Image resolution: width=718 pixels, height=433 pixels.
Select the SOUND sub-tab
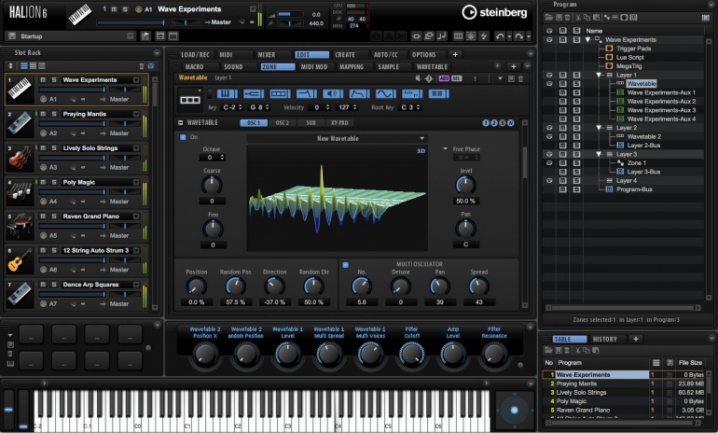pos(233,67)
